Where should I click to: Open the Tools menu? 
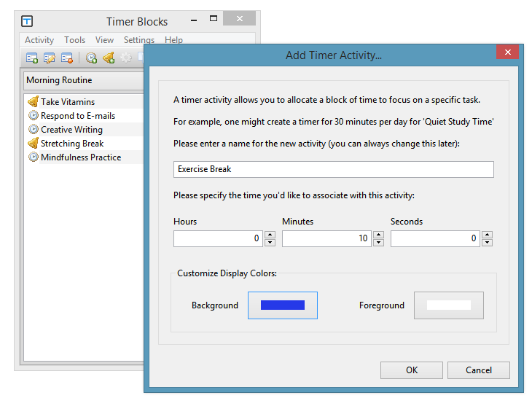click(x=74, y=40)
